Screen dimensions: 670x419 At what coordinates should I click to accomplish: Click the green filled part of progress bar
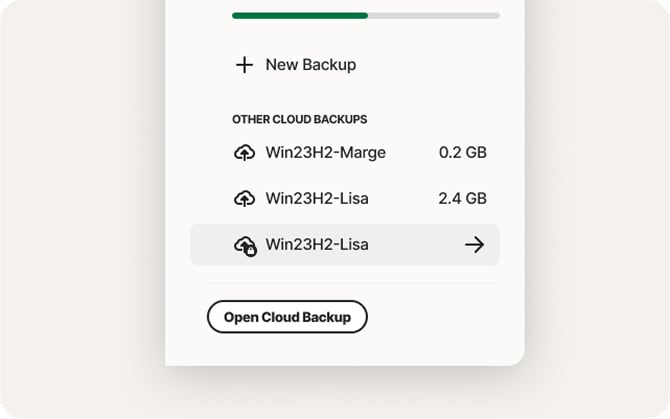(300, 16)
